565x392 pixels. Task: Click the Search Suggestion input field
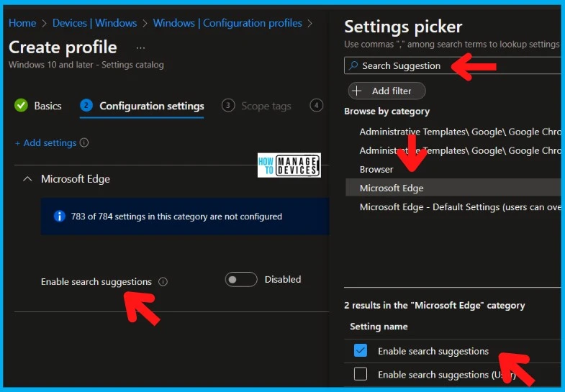pyautogui.click(x=432, y=65)
